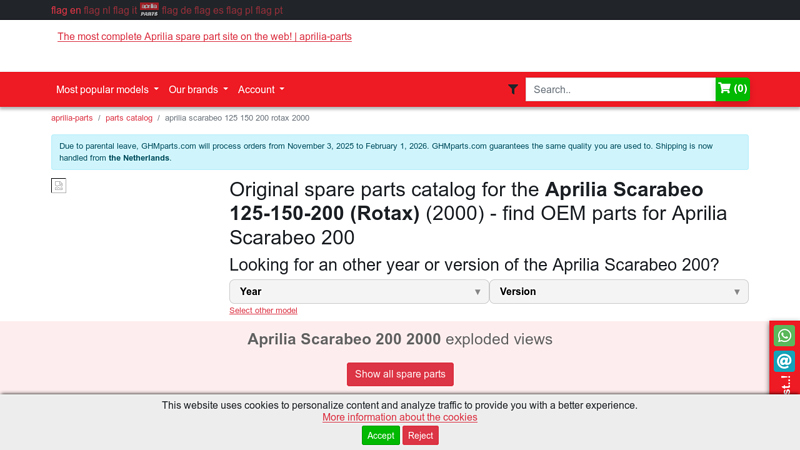Open the Version dropdown
The width and height of the screenshot is (800, 450).
click(x=619, y=291)
